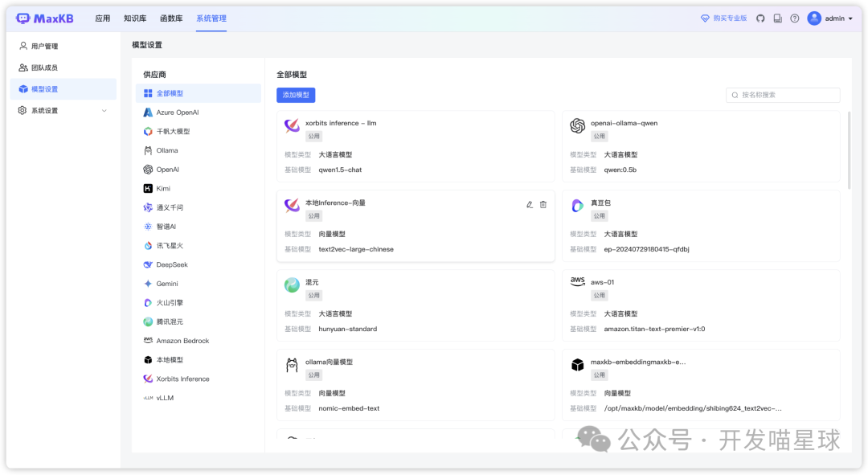Viewport: 868px width, 475px height.
Task: Click 公用 tag on aws-01 card
Action: 599,296
